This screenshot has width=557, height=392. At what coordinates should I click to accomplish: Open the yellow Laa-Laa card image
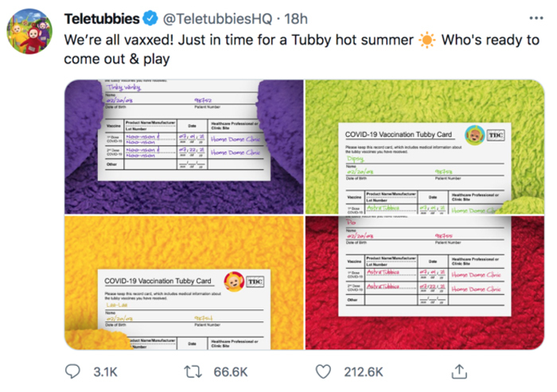(x=184, y=283)
